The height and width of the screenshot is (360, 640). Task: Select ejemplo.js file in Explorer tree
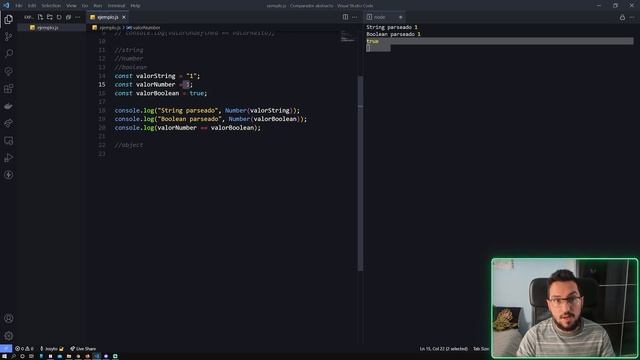click(x=51, y=28)
